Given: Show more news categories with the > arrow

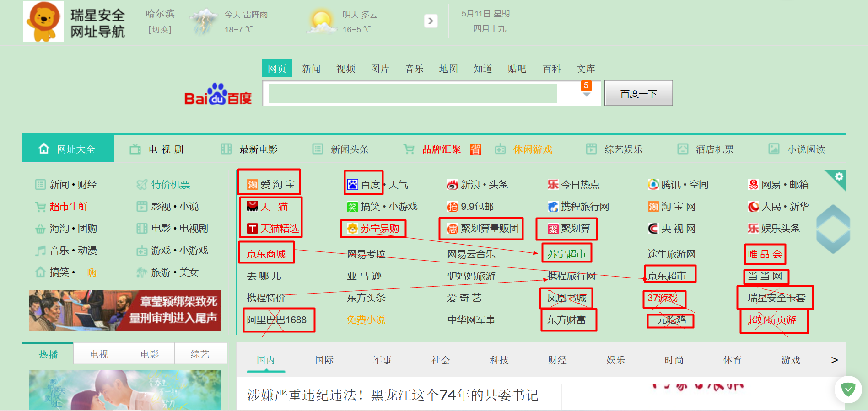Looking at the screenshot, I should tap(835, 360).
